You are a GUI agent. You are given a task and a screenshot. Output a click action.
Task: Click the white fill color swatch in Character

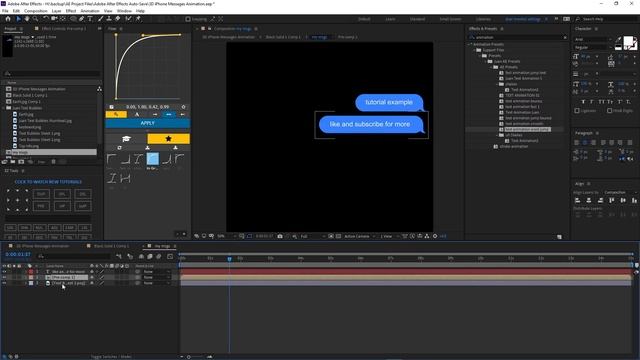coord(628,41)
